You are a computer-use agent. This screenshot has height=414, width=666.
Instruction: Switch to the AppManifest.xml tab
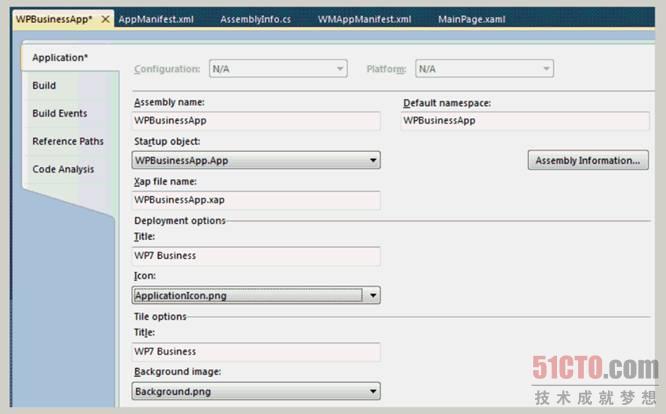click(x=156, y=19)
